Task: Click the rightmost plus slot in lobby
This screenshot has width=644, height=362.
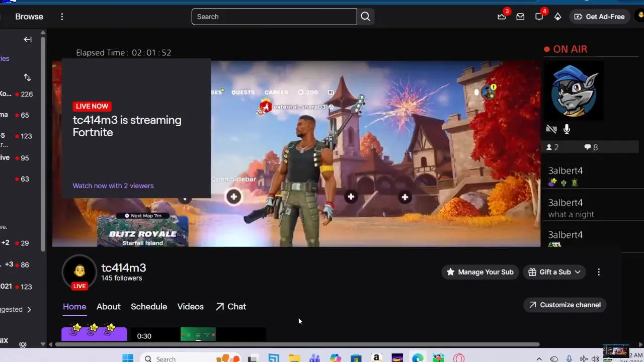Action: (x=405, y=197)
